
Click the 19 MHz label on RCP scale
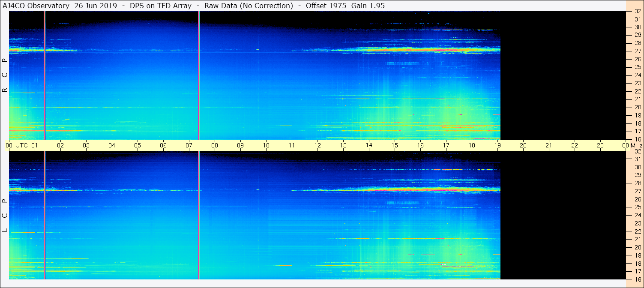pyautogui.click(x=638, y=115)
